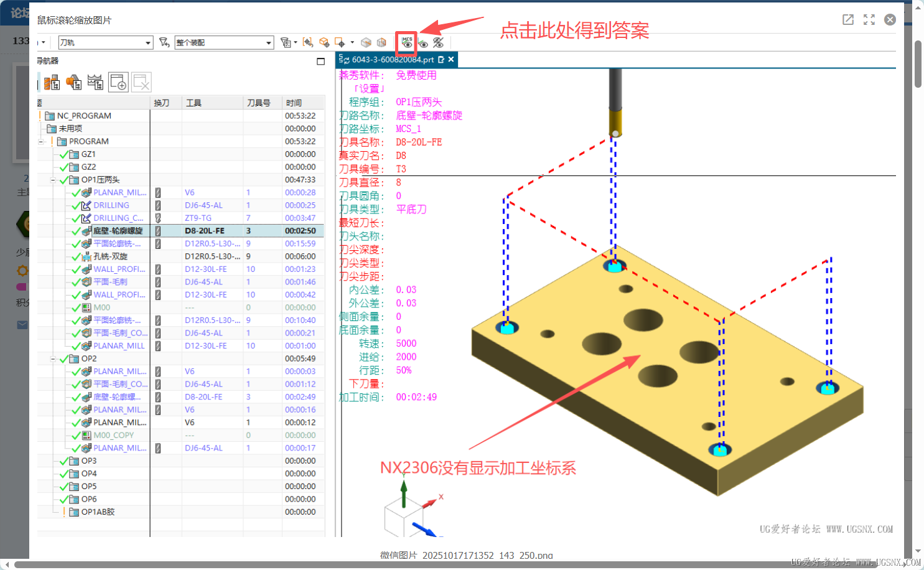
Task: Open the image in fullscreen view
Action: (x=869, y=19)
